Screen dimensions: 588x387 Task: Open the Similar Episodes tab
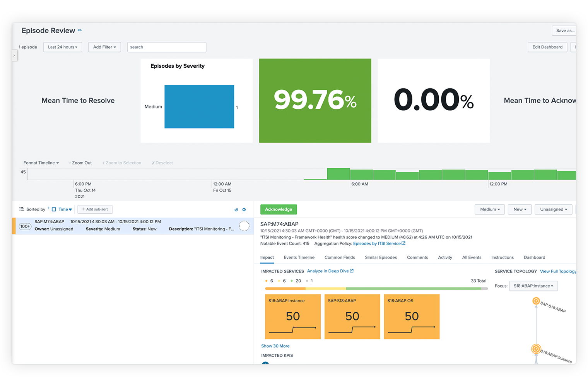(x=381, y=257)
